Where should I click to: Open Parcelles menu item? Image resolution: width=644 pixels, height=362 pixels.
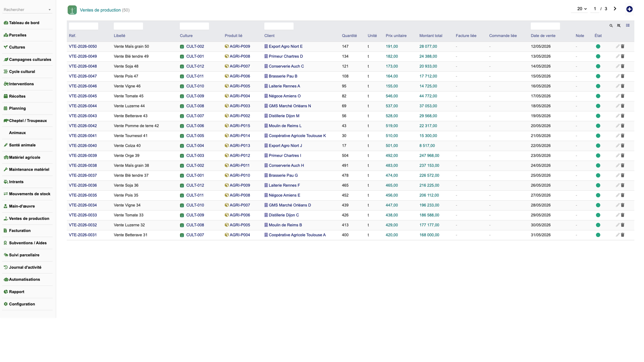[18, 35]
